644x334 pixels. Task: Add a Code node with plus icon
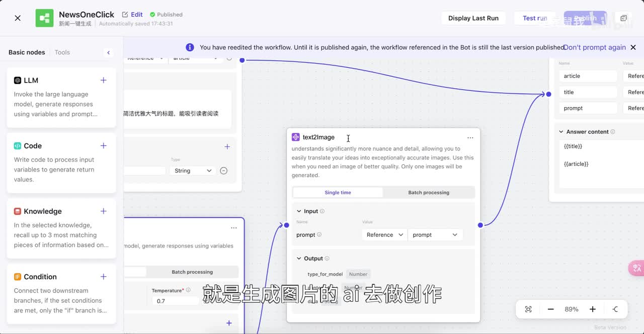[103, 146]
